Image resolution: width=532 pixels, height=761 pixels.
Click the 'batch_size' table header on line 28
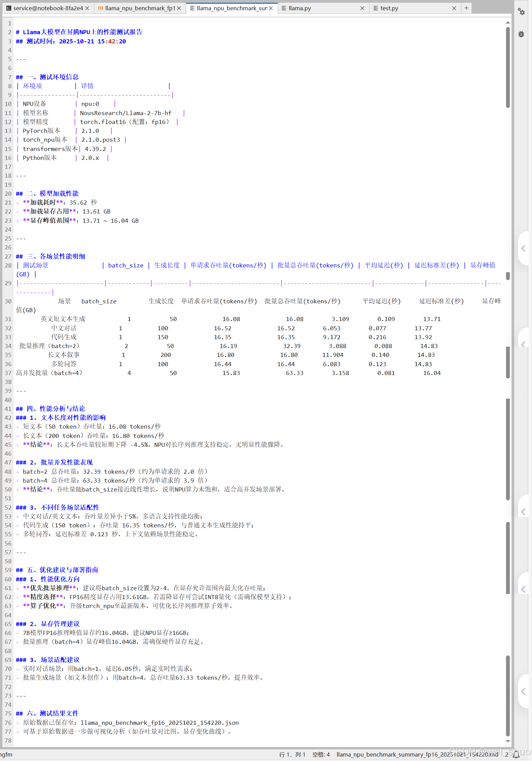[126, 265]
